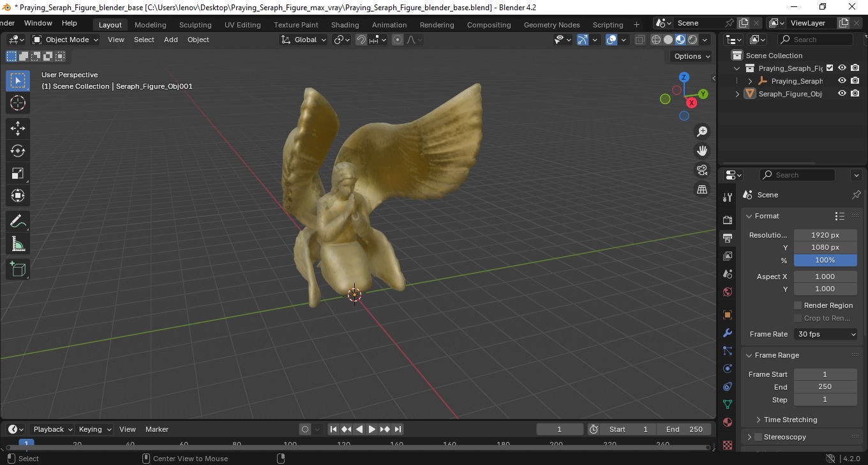The image size is (868, 465).
Task: Uncheck Praying_Seraph_Fig collection exclude checkbox
Action: point(830,68)
